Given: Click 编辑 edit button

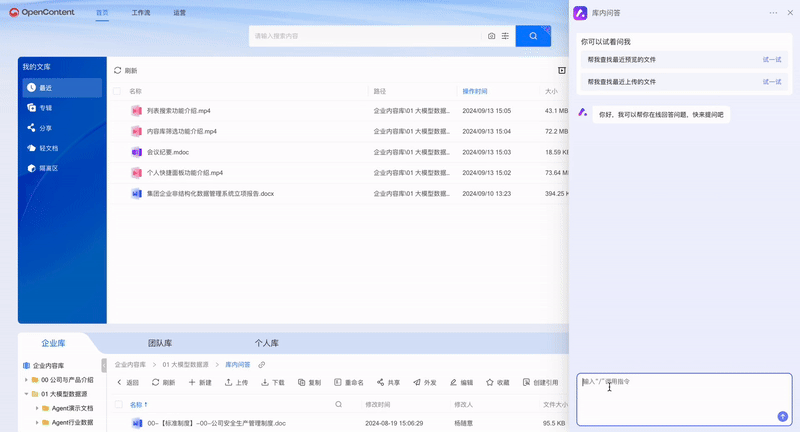Looking at the screenshot, I should pos(461,383).
